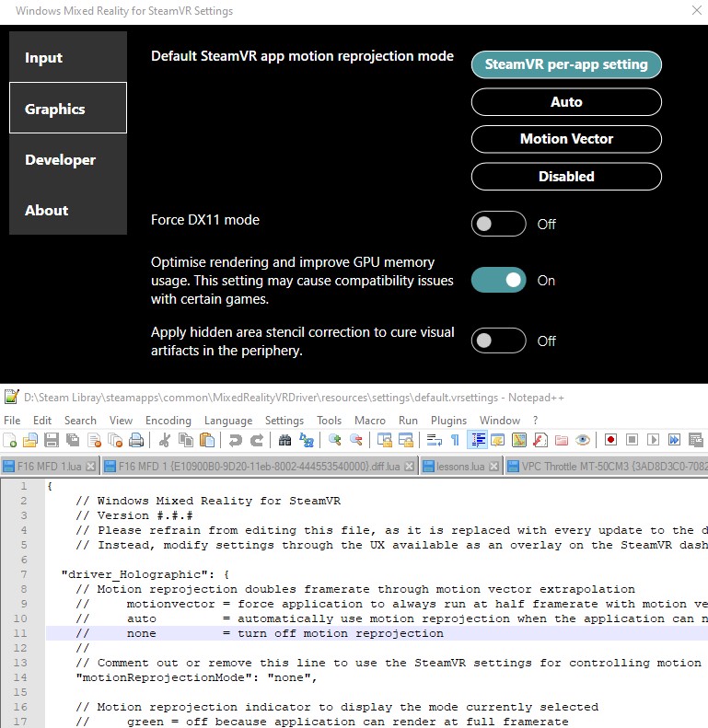Click the Zoom In magnifier icon
Image resolution: width=708 pixels, height=728 pixels.
(334, 440)
